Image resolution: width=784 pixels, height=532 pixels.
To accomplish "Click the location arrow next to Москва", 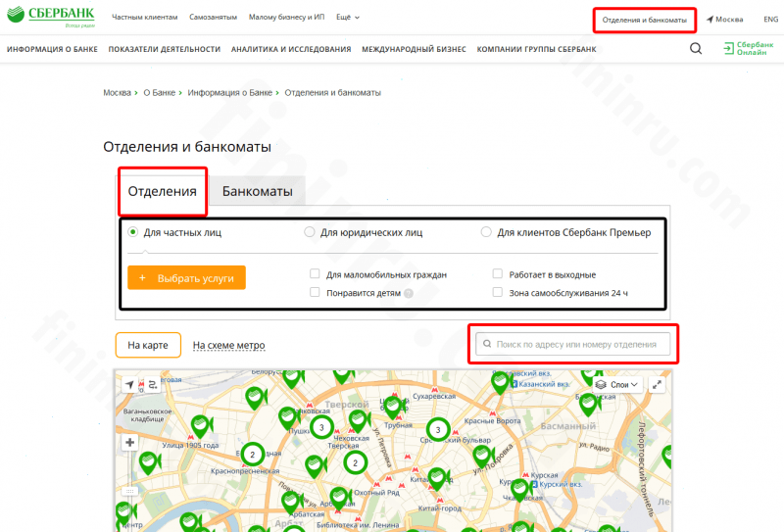I will click(x=710, y=20).
